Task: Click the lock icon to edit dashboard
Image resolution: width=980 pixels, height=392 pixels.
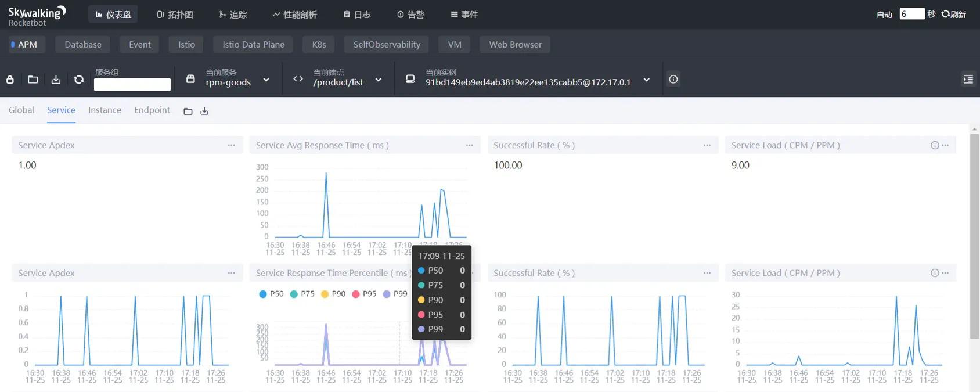Action: [x=10, y=80]
